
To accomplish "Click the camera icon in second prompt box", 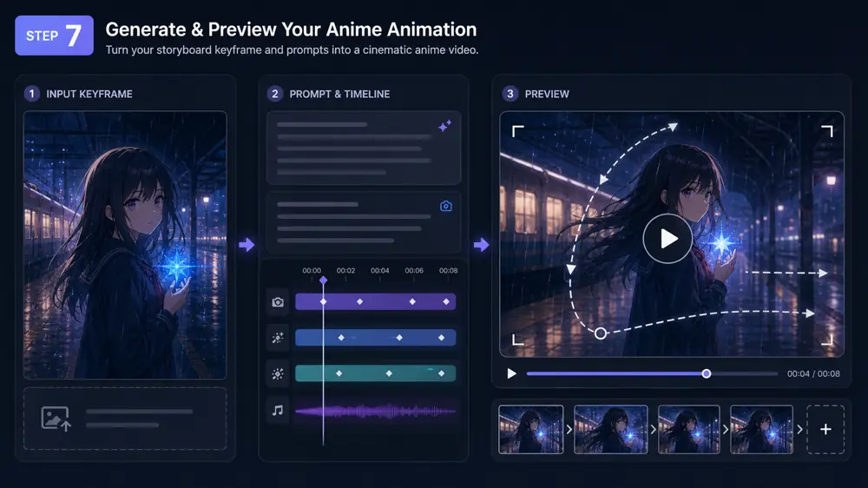I will [445, 206].
